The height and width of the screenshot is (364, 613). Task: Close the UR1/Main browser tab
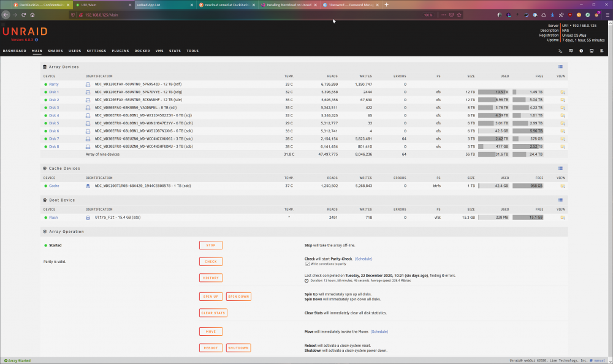(x=130, y=5)
